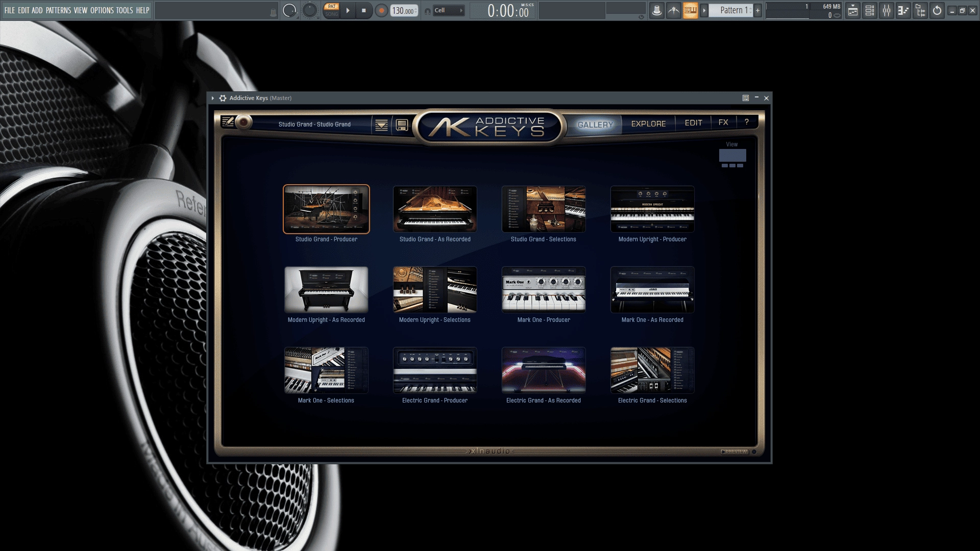980x551 pixels.
Task: Click the Studio Grand preset name
Action: [314, 124]
